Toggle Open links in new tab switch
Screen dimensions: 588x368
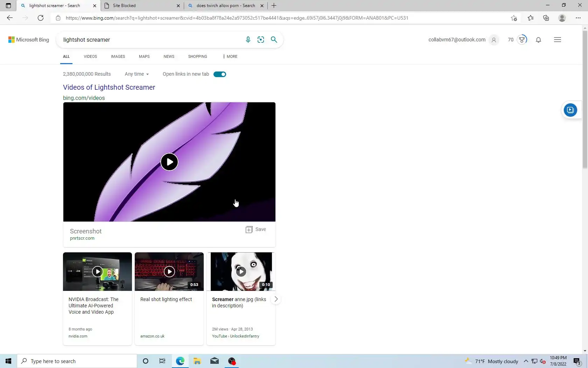220,74
